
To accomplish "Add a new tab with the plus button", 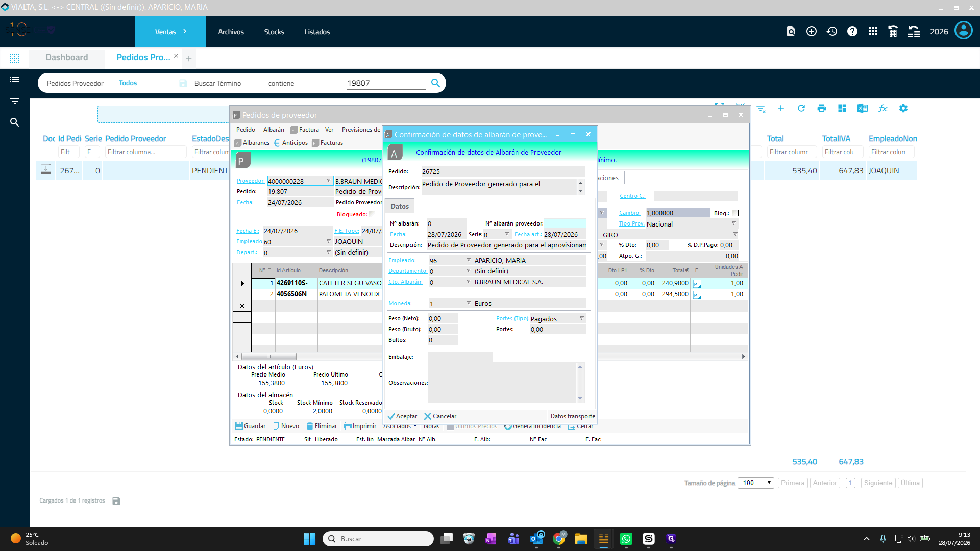I will point(189,59).
